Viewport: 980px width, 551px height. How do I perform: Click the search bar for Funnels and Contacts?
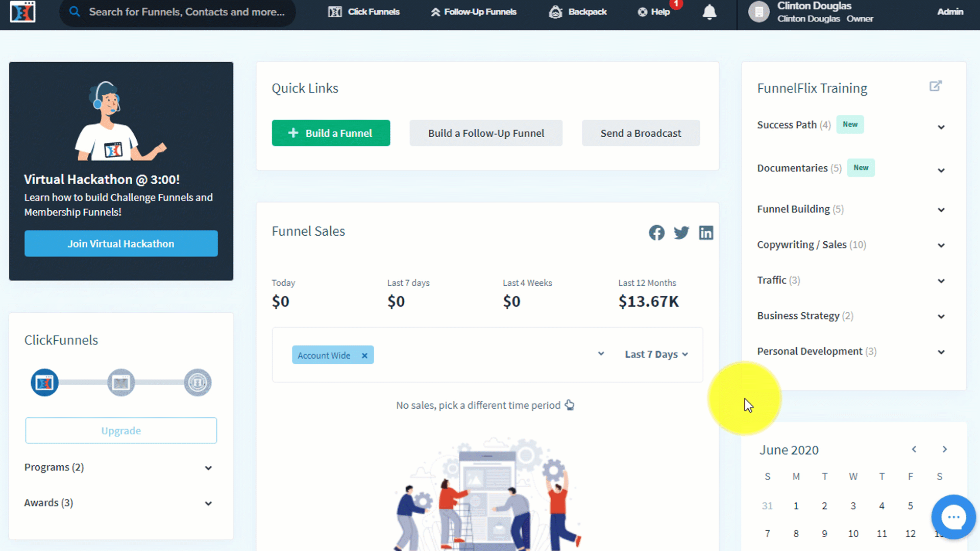pos(179,11)
